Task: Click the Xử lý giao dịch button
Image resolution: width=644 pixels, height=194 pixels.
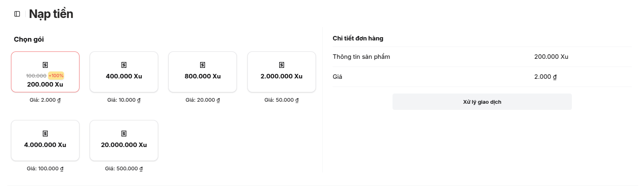Action: [x=482, y=102]
